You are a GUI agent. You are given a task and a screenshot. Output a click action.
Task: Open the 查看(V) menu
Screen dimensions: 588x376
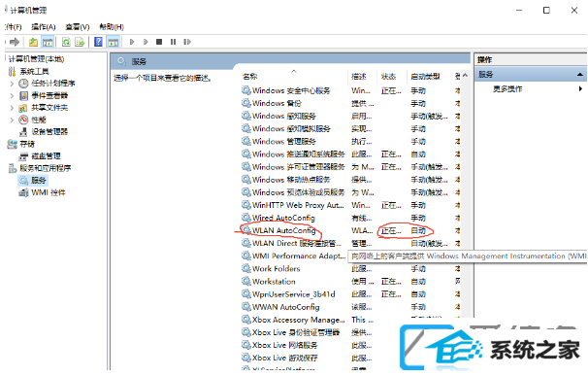tap(78, 26)
